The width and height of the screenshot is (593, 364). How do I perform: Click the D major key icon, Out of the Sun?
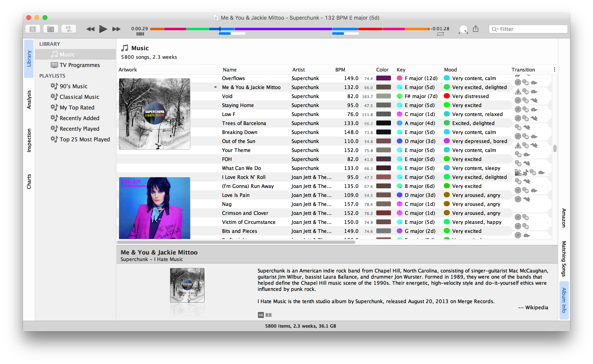399,141
